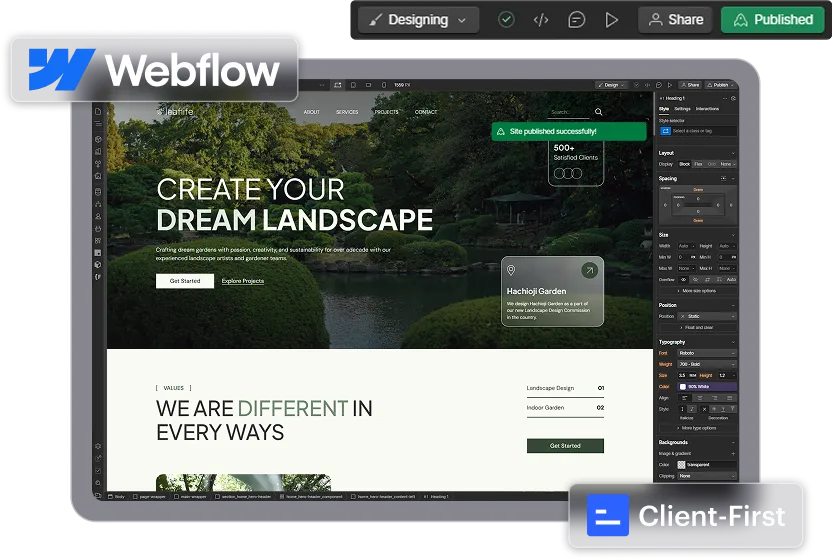Click the PROJECTS nav link on canvas

pyautogui.click(x=386, y=112)
